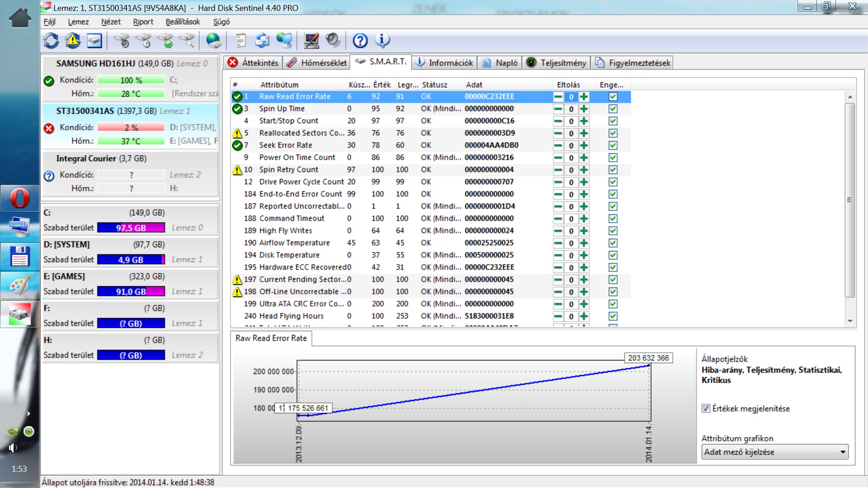The image size is (868, 488).
Task: Click the Opera browser taskbar icon
Action: pos(19,198)
